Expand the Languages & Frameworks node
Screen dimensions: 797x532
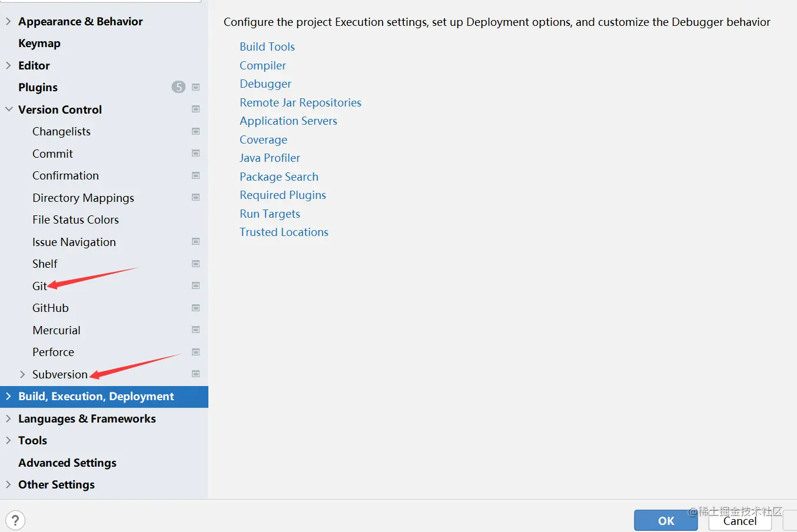coord(9,418)
